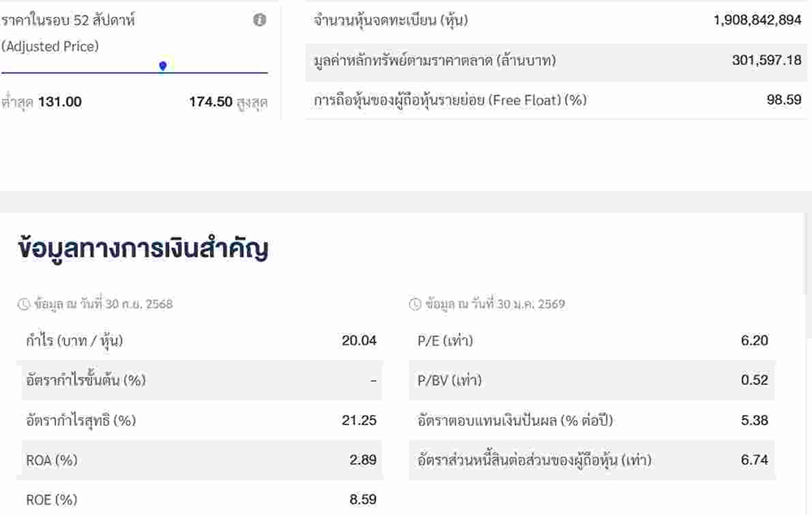Click the dividend yield value 5.38
812x515 pixels.
[754, 420]
